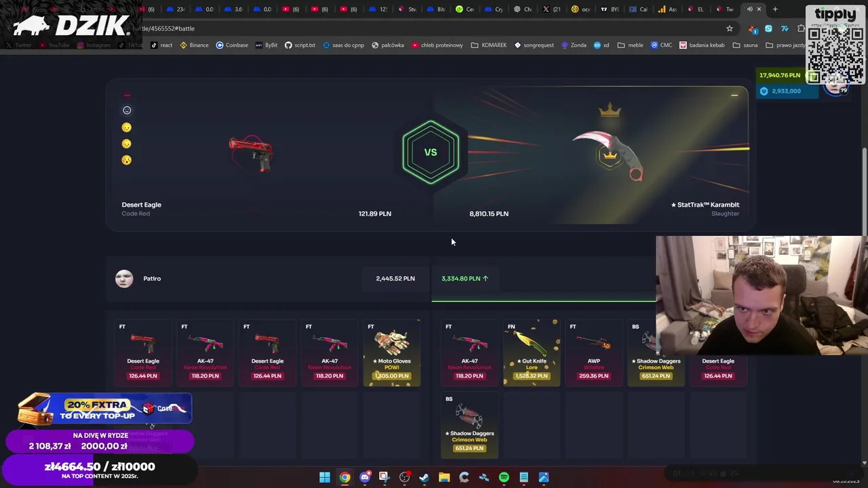
Task: Open the palcówka bookmark
Action: click(x=388, y=45)
